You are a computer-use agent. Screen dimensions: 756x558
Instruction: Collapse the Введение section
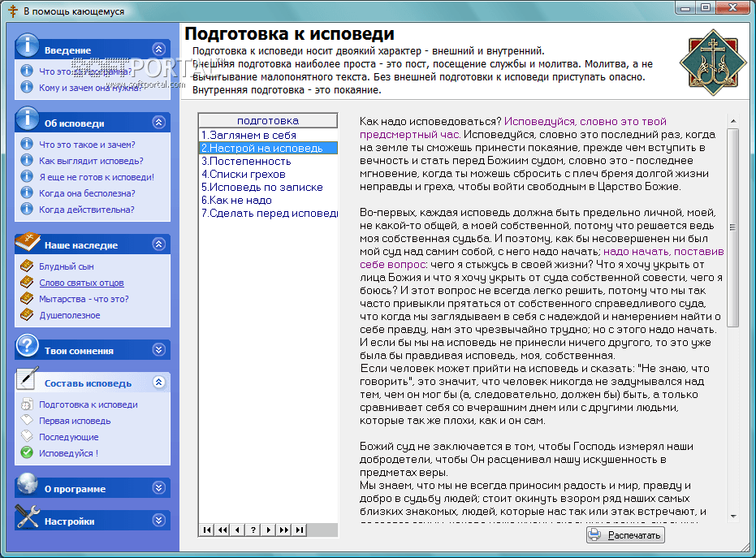[158, 50]
